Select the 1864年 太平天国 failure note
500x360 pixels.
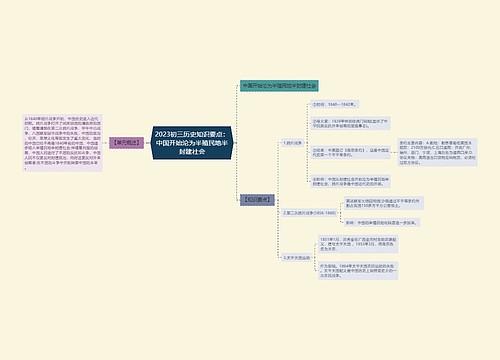tap(358, 271)
